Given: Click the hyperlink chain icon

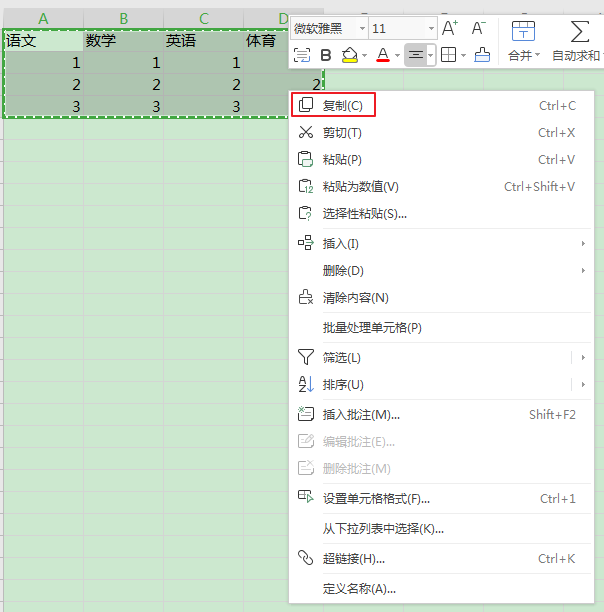Looking at the screenshot, I should 306,558.
